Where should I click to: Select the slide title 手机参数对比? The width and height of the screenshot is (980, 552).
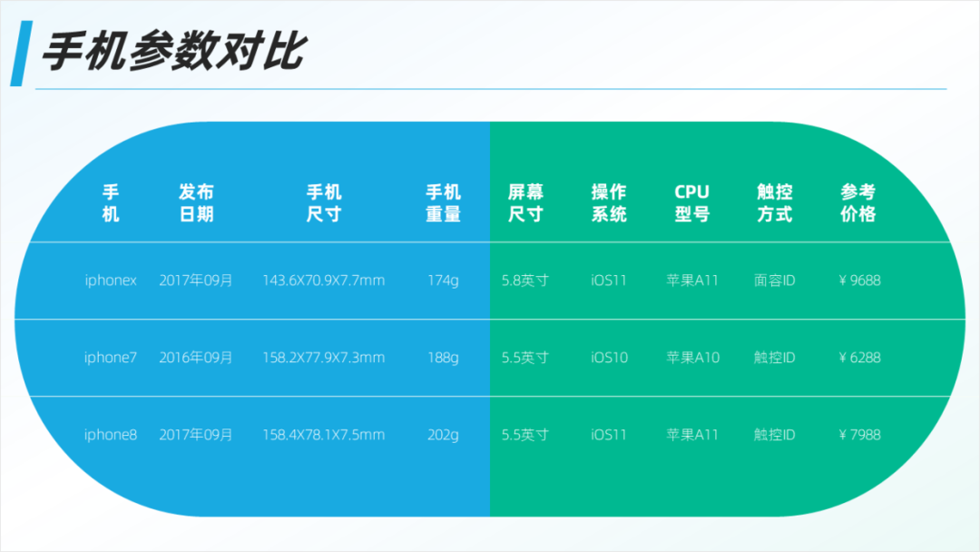coord(173,51)
